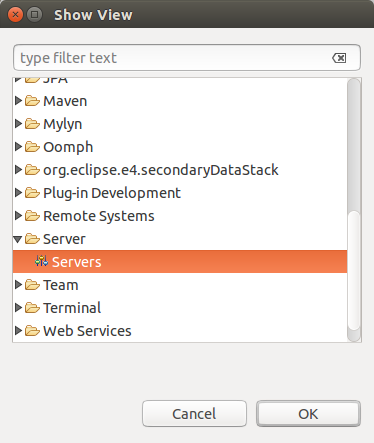Select the Maven tree row label
This screenshot has width=374, height=443.
[65, 101]
